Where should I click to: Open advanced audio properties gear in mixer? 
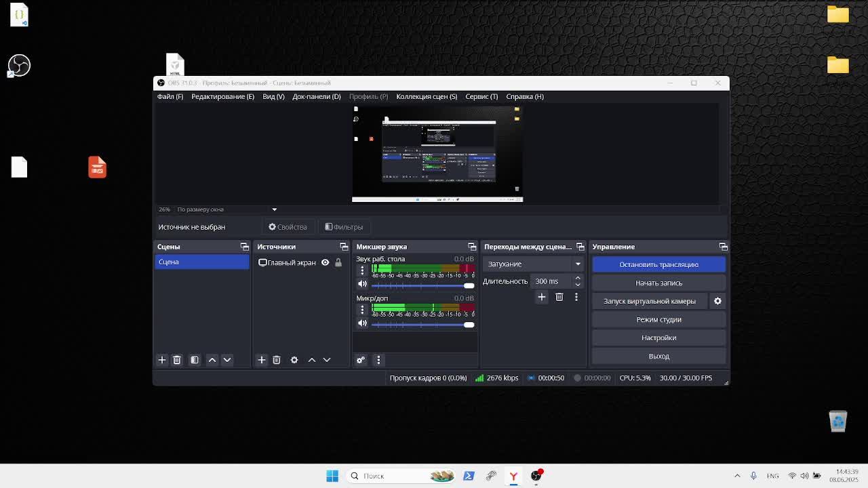coord(361,360)
